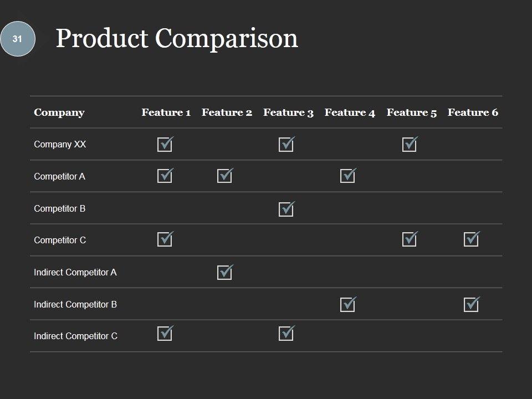Toggle Indirect Competitor C Feature 1 checkbox

[x=165, y=334]
